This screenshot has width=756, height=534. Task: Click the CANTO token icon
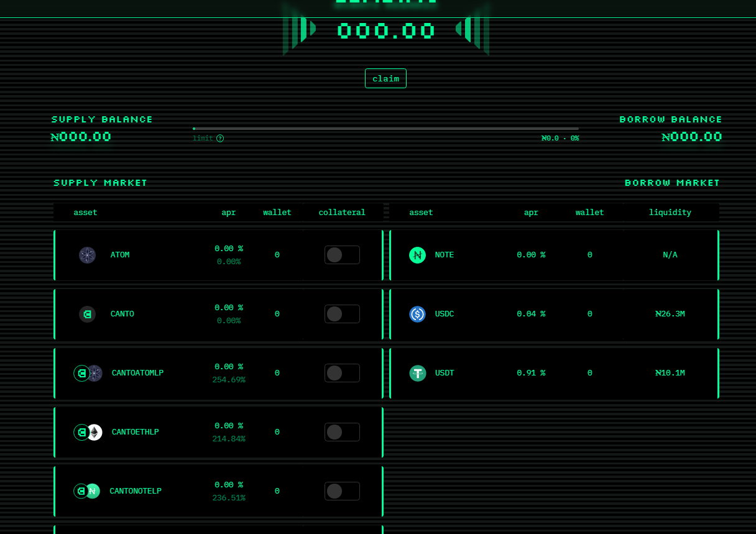click(x=88, y=314)
